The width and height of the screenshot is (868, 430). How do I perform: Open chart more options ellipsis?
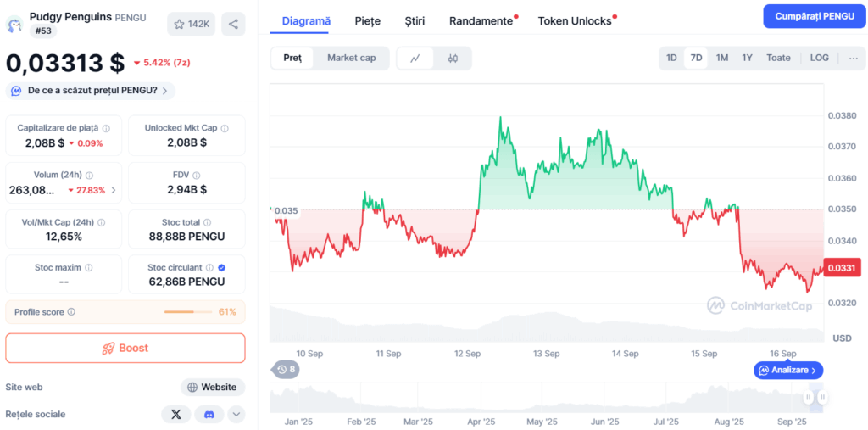click(853, 58)
